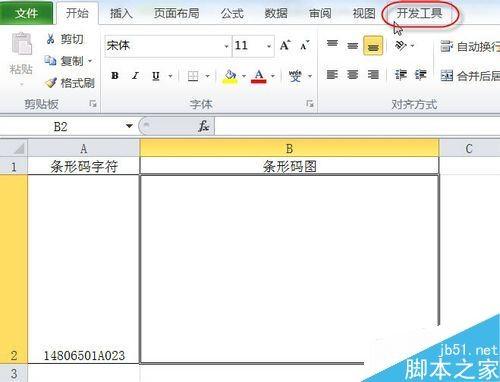Align text left
500x382 pixels.
[332, 74]
